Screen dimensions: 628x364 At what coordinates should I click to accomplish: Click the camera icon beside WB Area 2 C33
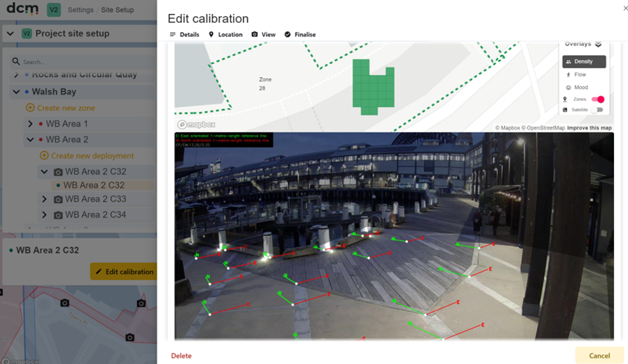pyautogui.click(x=58, y=199)
